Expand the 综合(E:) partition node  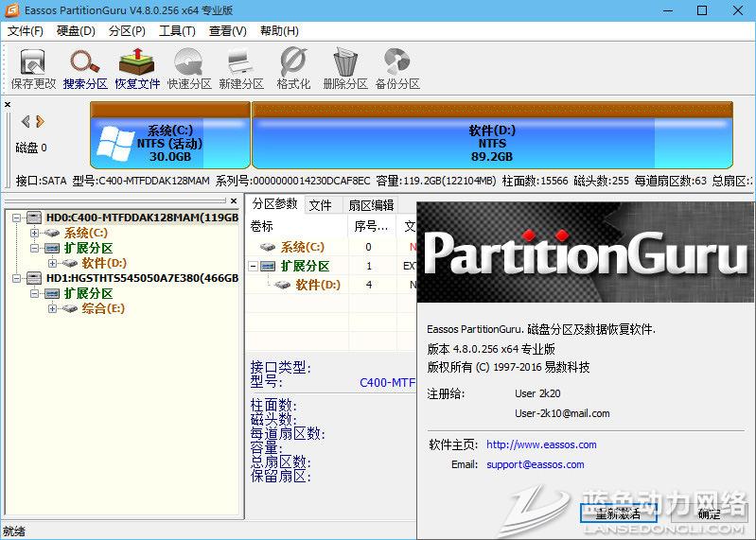(x=52, y=308)
